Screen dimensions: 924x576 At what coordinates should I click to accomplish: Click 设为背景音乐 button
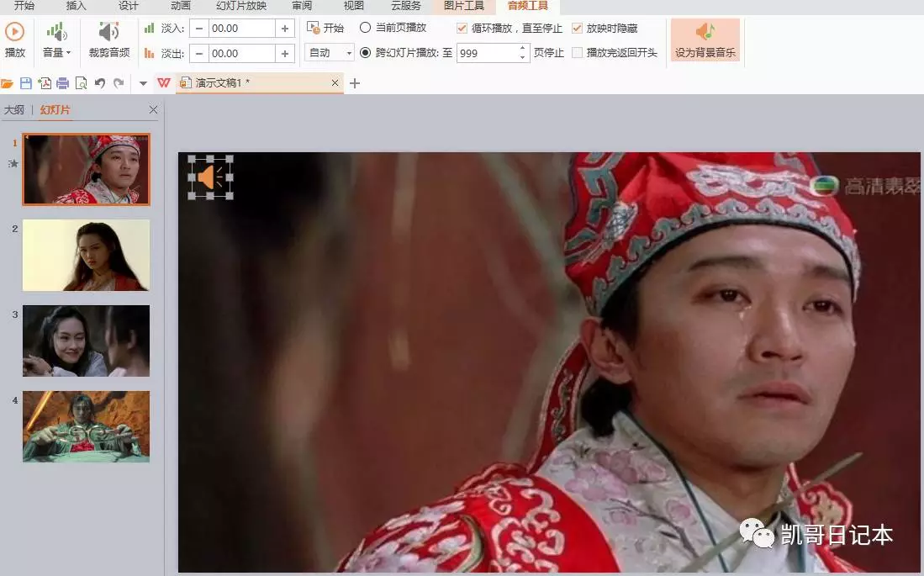point(705,40)
